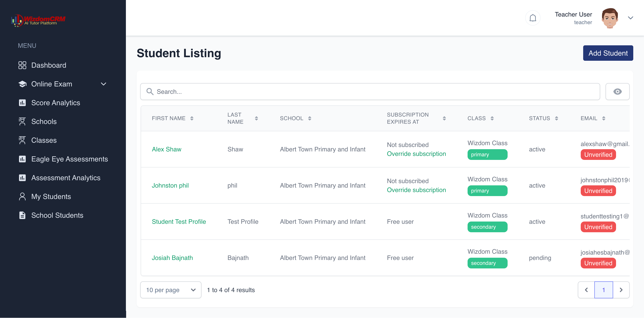Open the user profile dropdown chevron
This screenshot has height=318, width=644.
coord(630,18)
